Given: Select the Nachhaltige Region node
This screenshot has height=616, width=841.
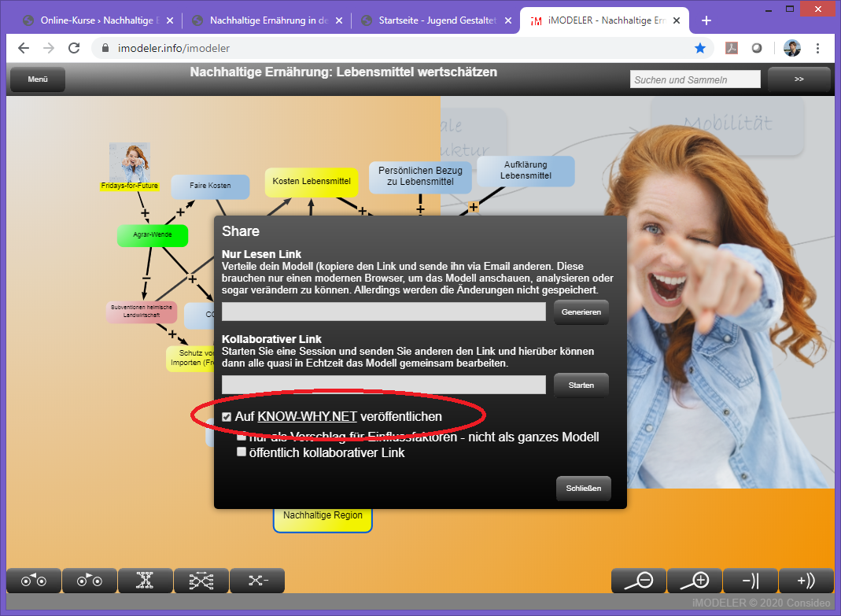Looking at the screenshot, I should [323, 520].
